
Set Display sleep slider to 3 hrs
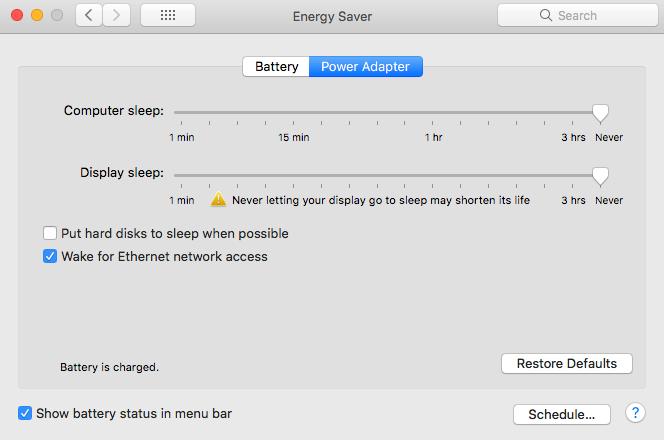573,175
